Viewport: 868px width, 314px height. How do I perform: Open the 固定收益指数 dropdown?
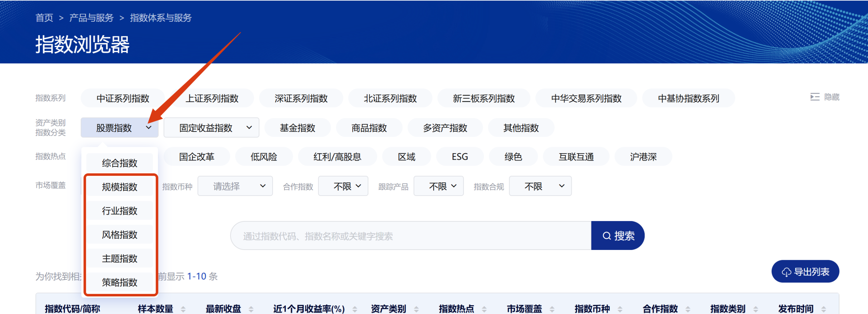click(x=211, y=127)
